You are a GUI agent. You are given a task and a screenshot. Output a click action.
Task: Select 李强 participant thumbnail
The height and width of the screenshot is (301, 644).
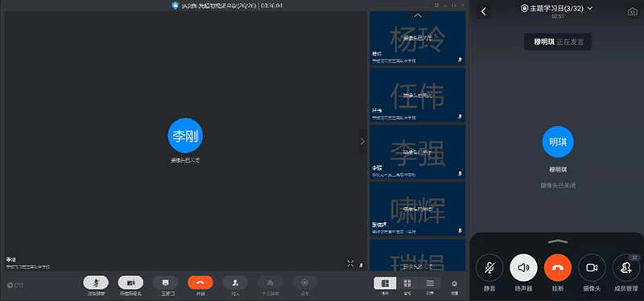click(x=417, y=152)
